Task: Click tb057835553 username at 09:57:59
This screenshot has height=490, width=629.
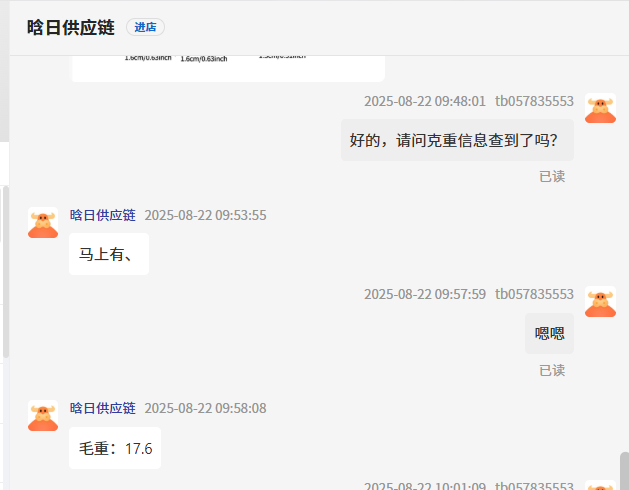Action: coord(534,294)
